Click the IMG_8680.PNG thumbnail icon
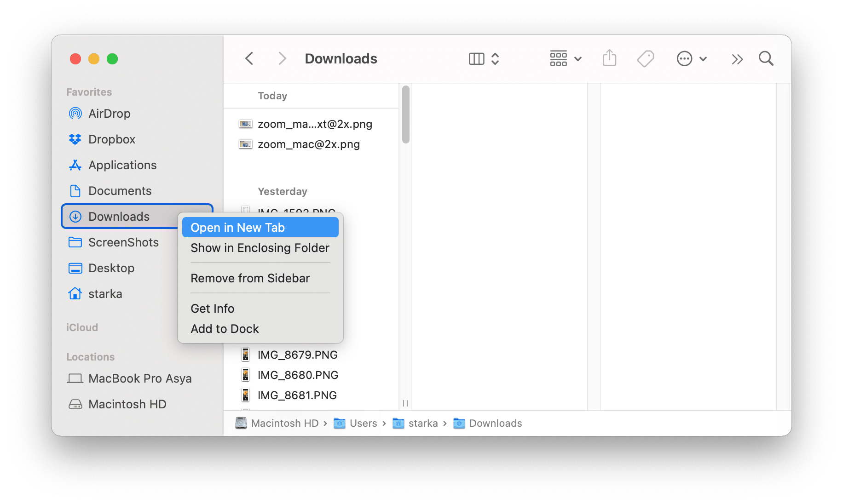This screenshot has height=504, width=843. click(246, 375)
